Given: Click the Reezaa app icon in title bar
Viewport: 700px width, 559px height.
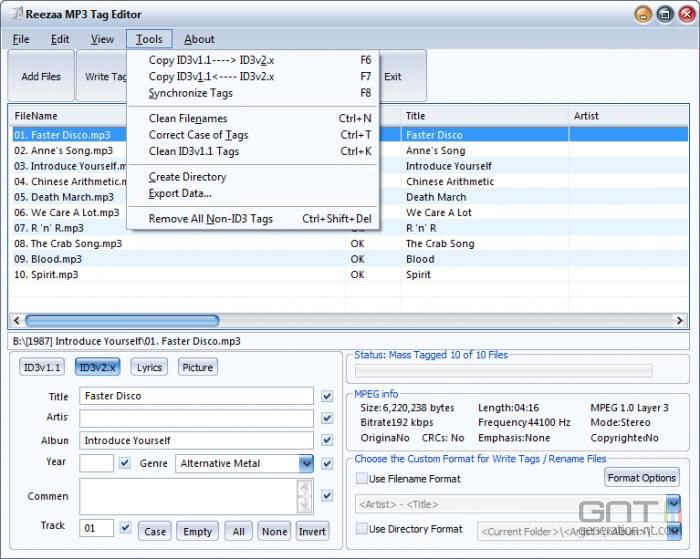Looking at the screenshot, I should coord(17,13).
